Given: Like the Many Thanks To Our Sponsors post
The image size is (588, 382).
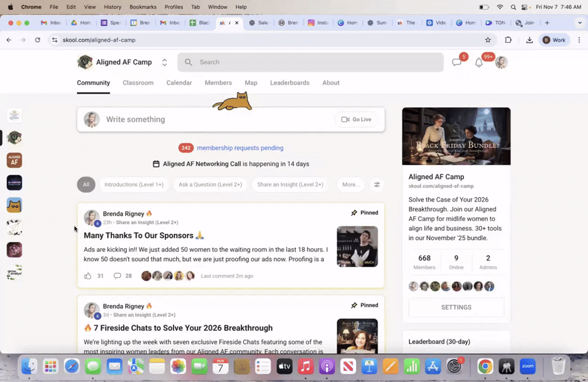Looking at the screenshot, I should click(x=88, y=276).
